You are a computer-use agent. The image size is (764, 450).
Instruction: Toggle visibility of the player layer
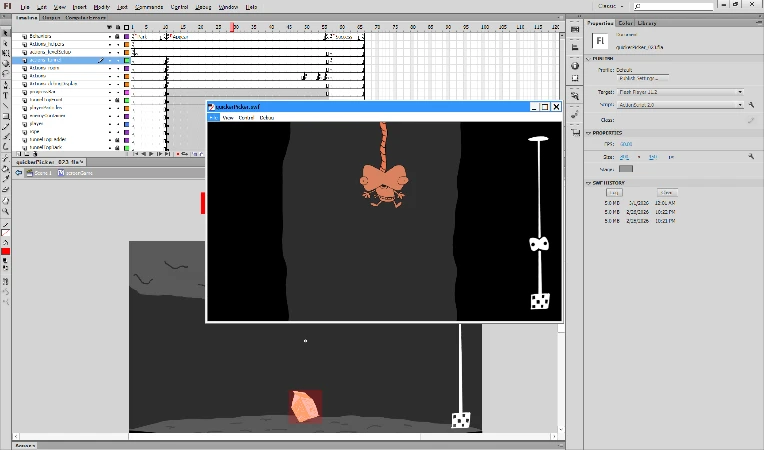[110, 124]
